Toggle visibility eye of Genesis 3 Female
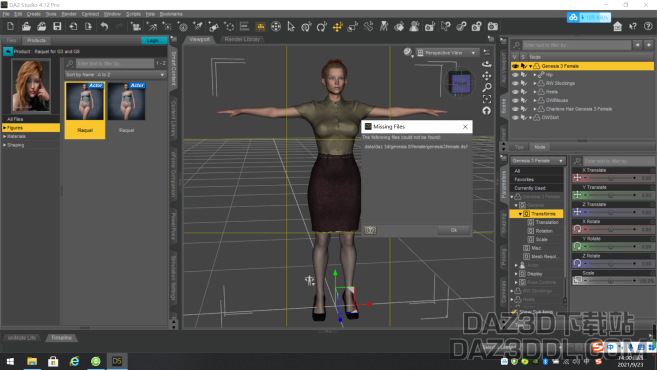This screenshot has height=370, width=657. click(x=515, y=66)
